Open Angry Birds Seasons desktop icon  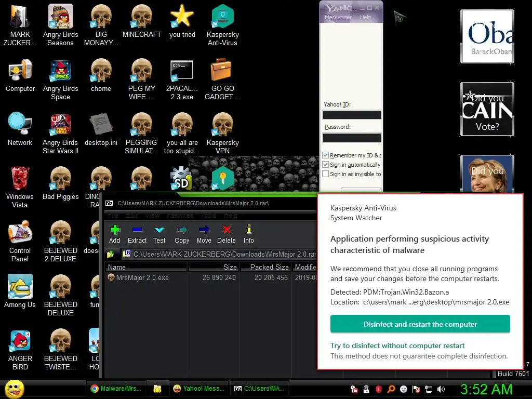pyautogui.click(x=60, y=25)
